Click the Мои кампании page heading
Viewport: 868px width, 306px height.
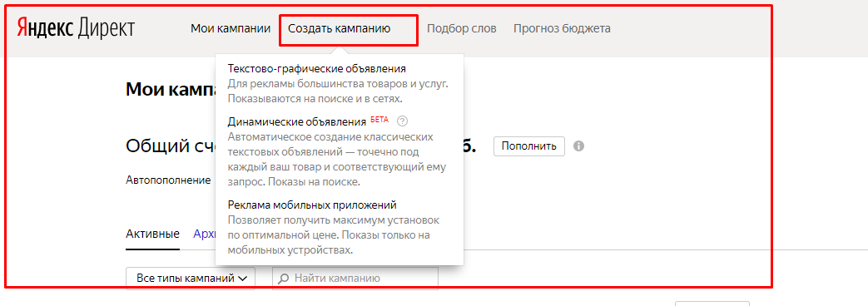pyautogui.click(x=170, y=89)
